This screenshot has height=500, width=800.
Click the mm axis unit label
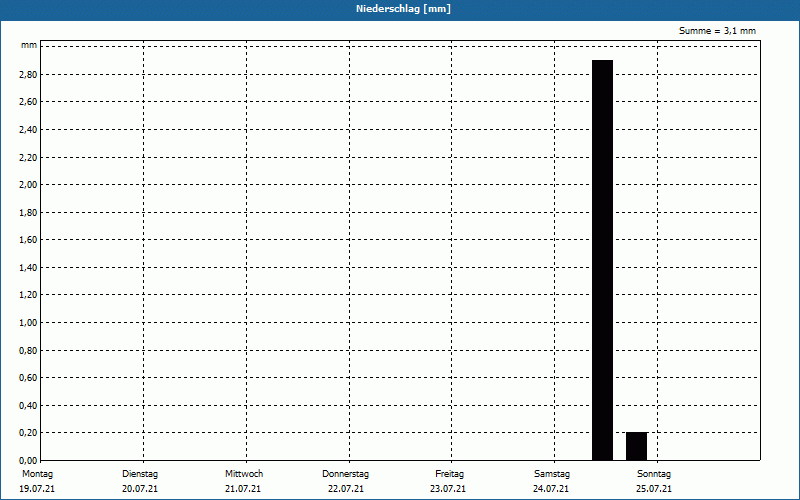[x=29, y=45]
